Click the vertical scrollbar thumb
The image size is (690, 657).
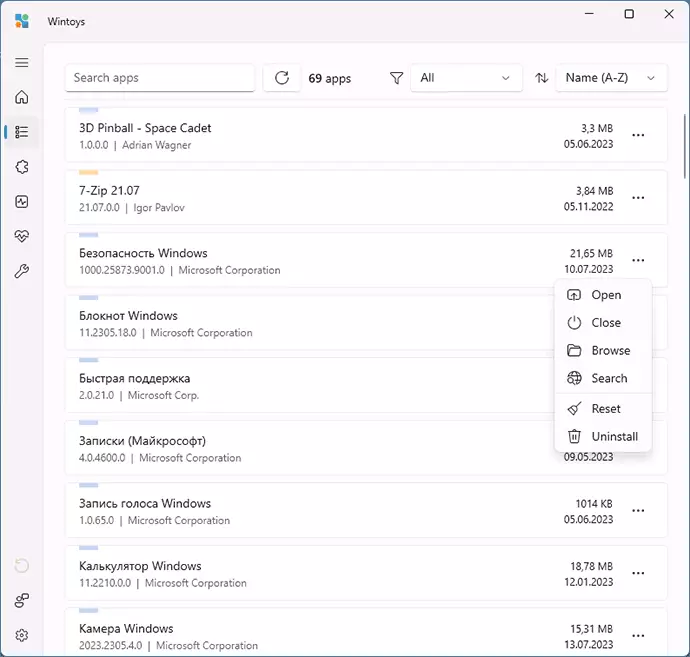coord(685,146)
